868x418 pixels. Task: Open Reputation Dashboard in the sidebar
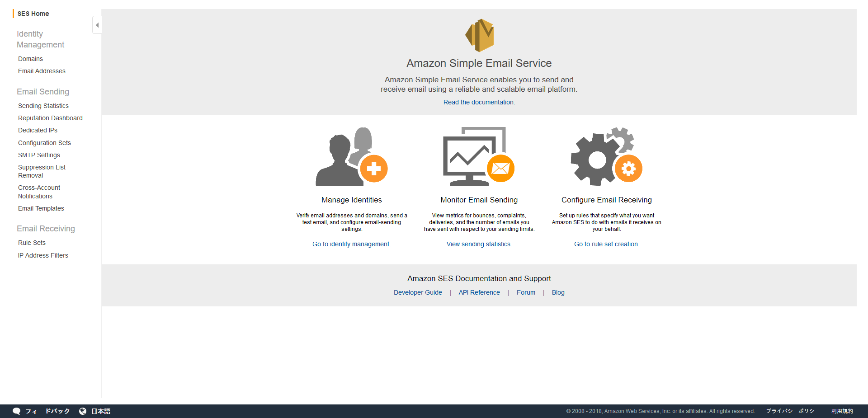50,118
